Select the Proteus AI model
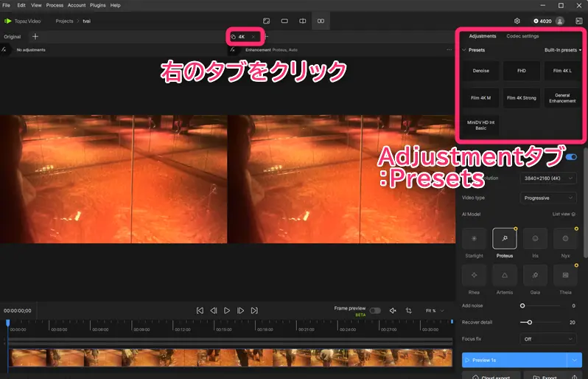Viewport: 588px width, 379px height. 505,239
